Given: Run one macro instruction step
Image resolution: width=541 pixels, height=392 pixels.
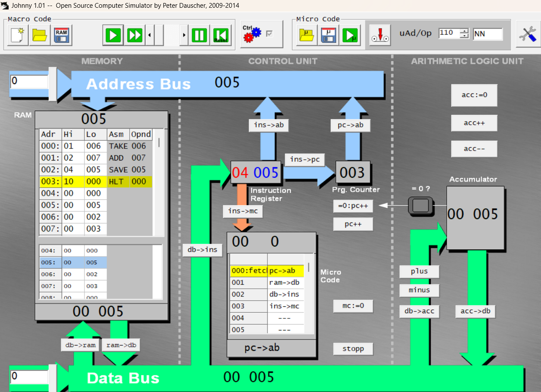Looking at the screenshot, I should pos(113,35).
